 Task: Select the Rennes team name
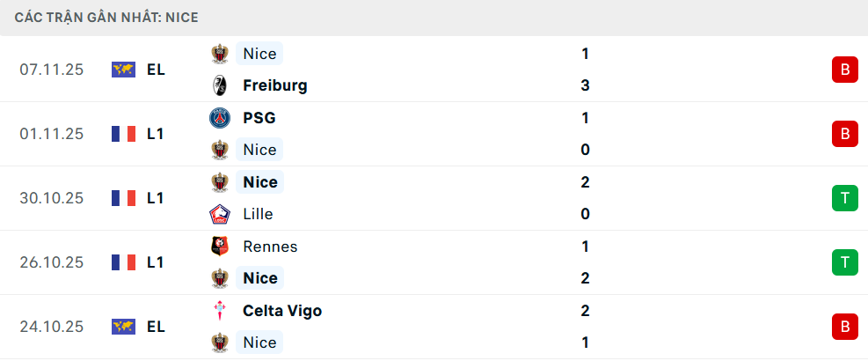click(270, 247)
